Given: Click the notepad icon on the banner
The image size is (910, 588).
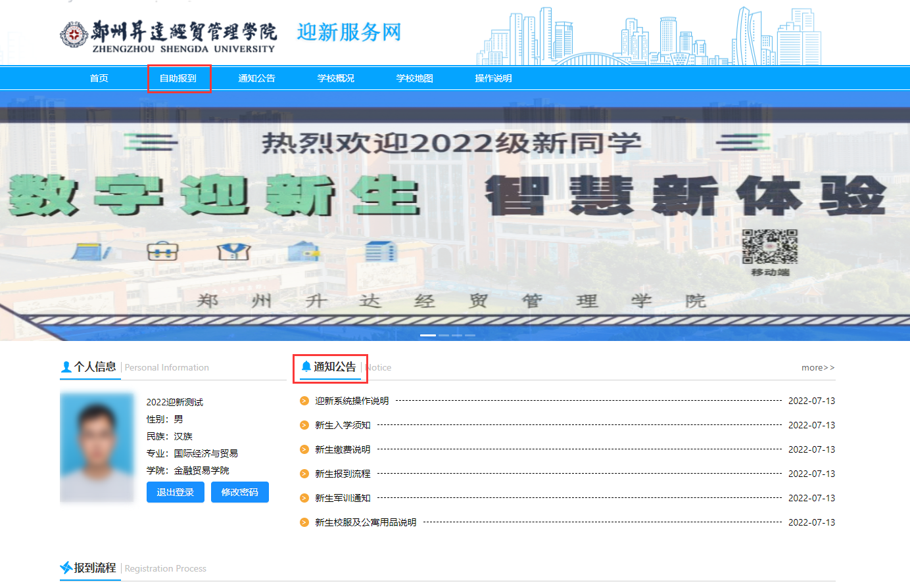Looking at the screenshot, I should point(91,251).
